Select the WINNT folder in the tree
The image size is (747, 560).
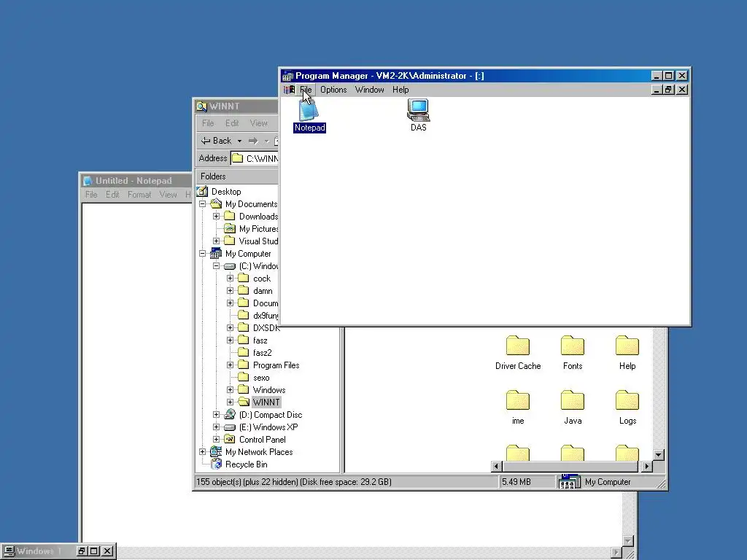click(x=266, y=402)
